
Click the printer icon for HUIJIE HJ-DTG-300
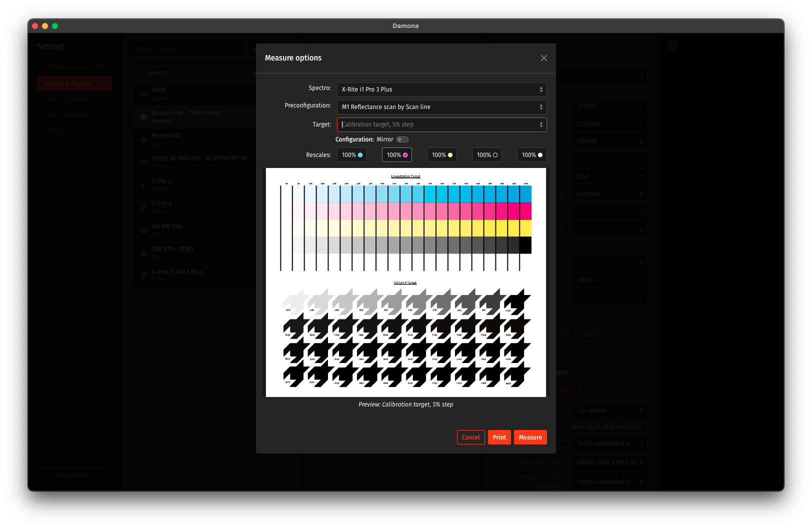tap(143, 162)
